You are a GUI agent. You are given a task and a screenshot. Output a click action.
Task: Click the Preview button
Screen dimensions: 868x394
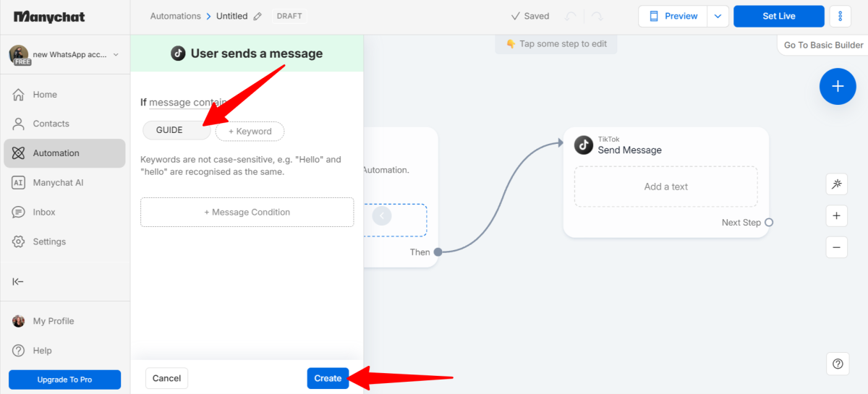click(673, 16)
